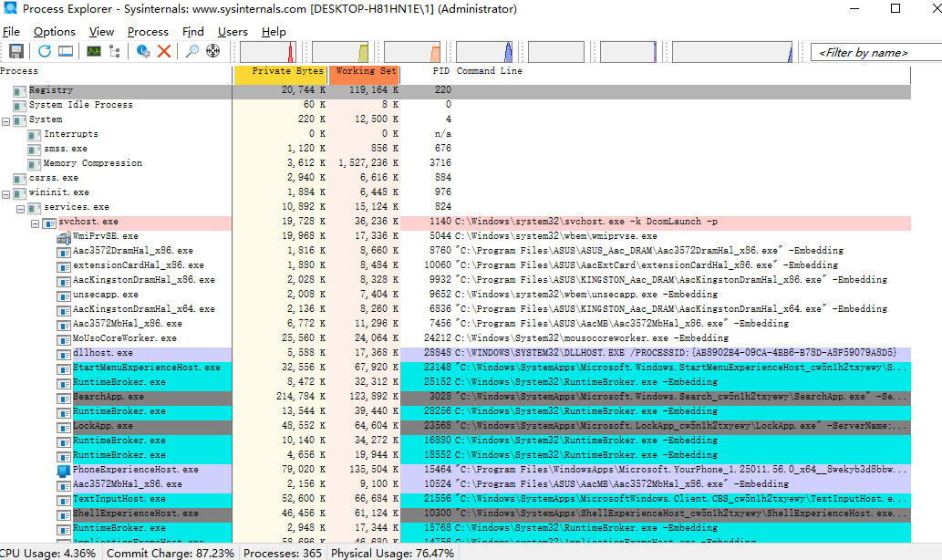Image resolution: width=942 pixels, height=560 pixels.
Task: Click the orange physical memory mini graph
Action: (412, 52)
